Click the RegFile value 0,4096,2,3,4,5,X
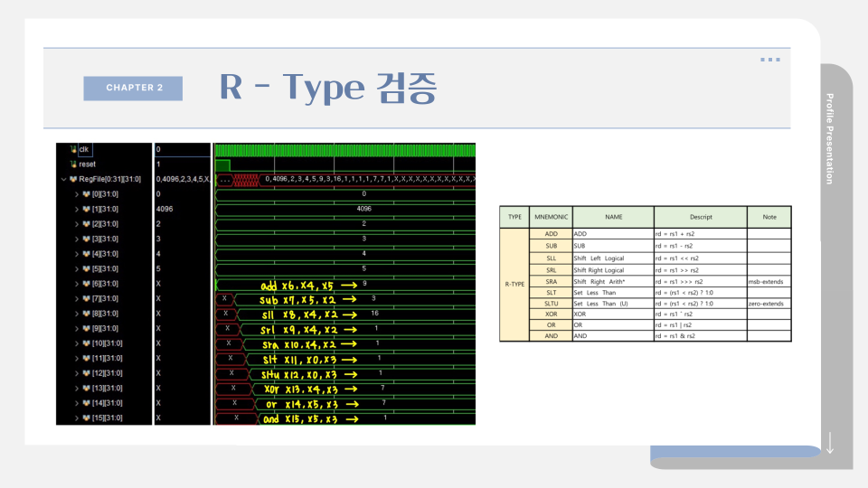 [183, 179]
